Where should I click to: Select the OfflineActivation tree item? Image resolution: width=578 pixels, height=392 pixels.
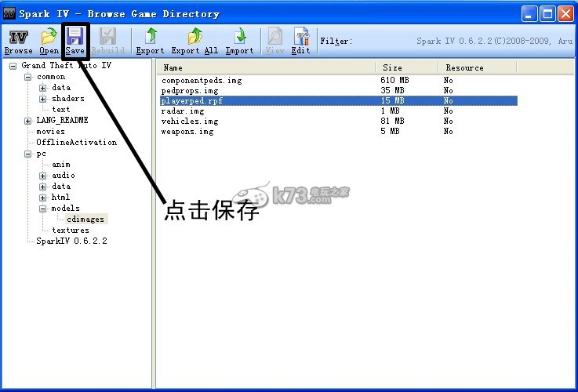point(76,143)
